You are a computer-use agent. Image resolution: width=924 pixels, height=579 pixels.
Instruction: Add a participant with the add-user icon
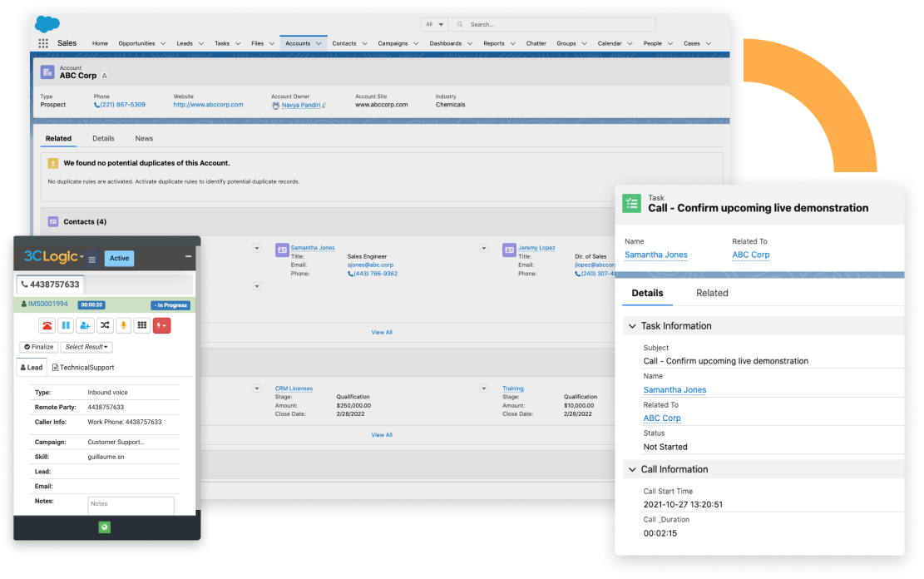pyautogui.click(x=85, y=325)
